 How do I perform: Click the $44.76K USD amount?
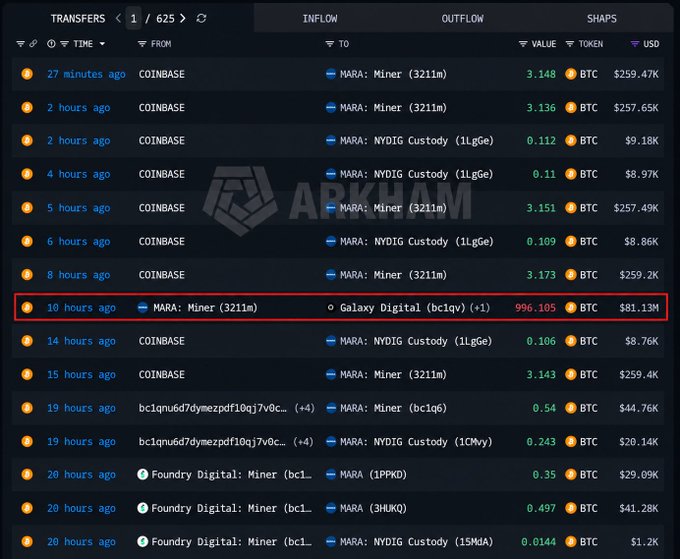click(639, 408)
